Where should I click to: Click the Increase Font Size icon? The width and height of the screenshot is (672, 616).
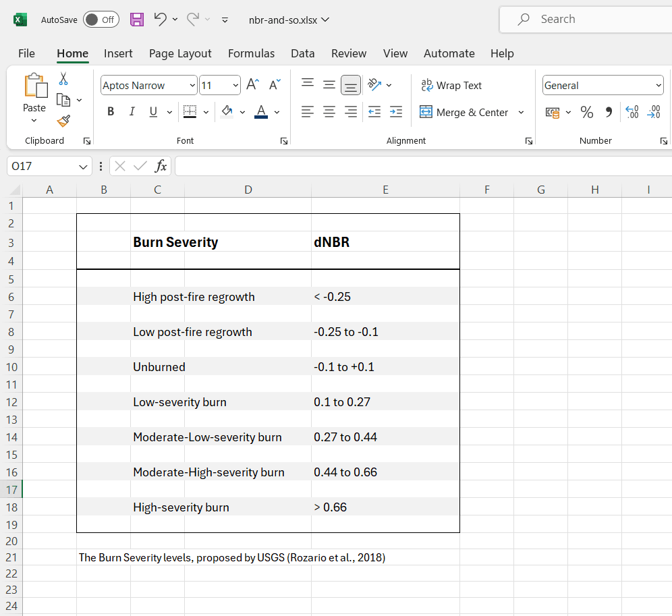point(252,85)
